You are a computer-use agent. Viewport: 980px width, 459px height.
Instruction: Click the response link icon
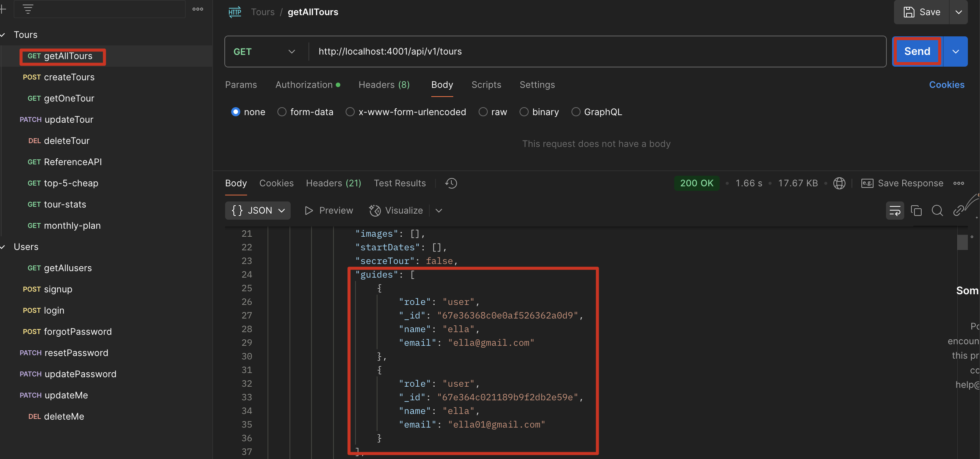958,210
